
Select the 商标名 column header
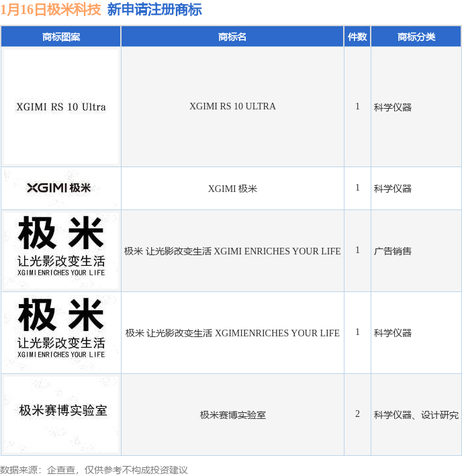click(232, 37)
